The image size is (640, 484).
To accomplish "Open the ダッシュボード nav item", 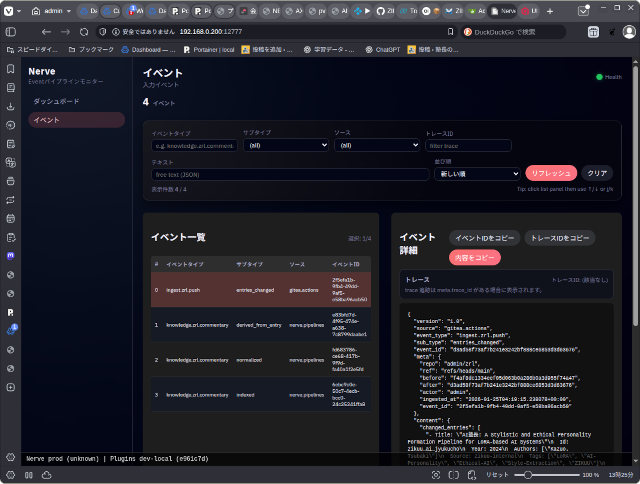I will click(57, 102).
